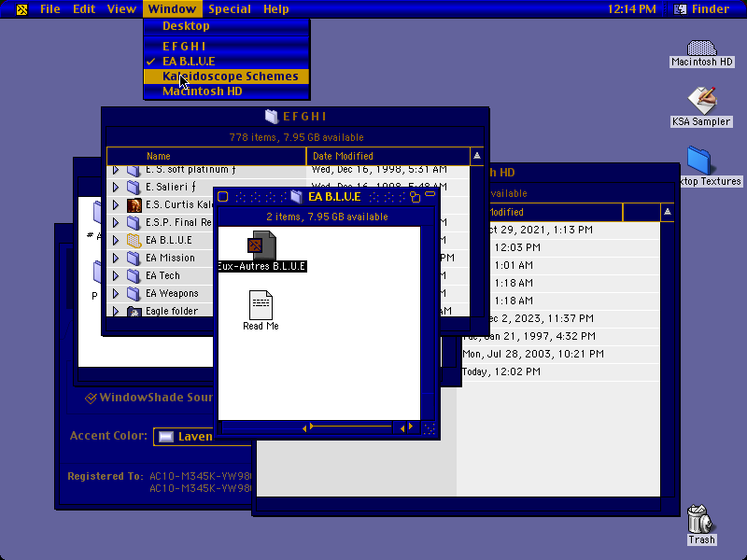Select the Eux-Autres B.L.U.E file name label
The height and width of the screenshot is (560, 747).
261,267
